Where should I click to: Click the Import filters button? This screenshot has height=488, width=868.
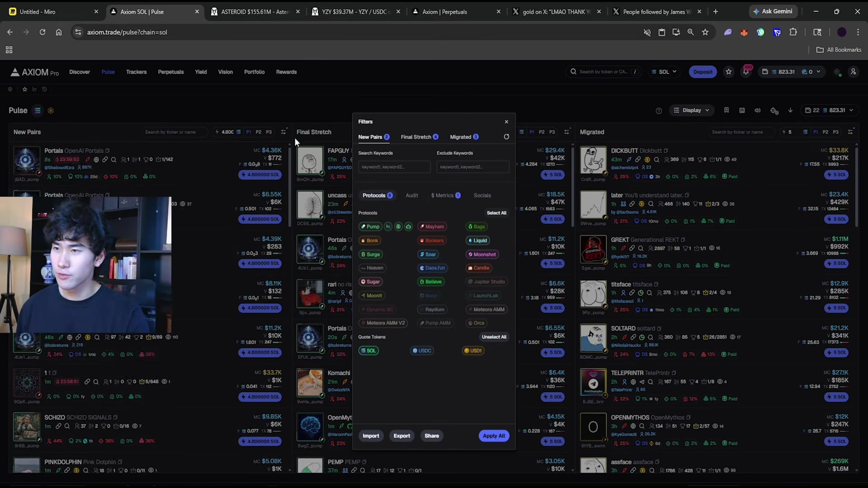371,436
